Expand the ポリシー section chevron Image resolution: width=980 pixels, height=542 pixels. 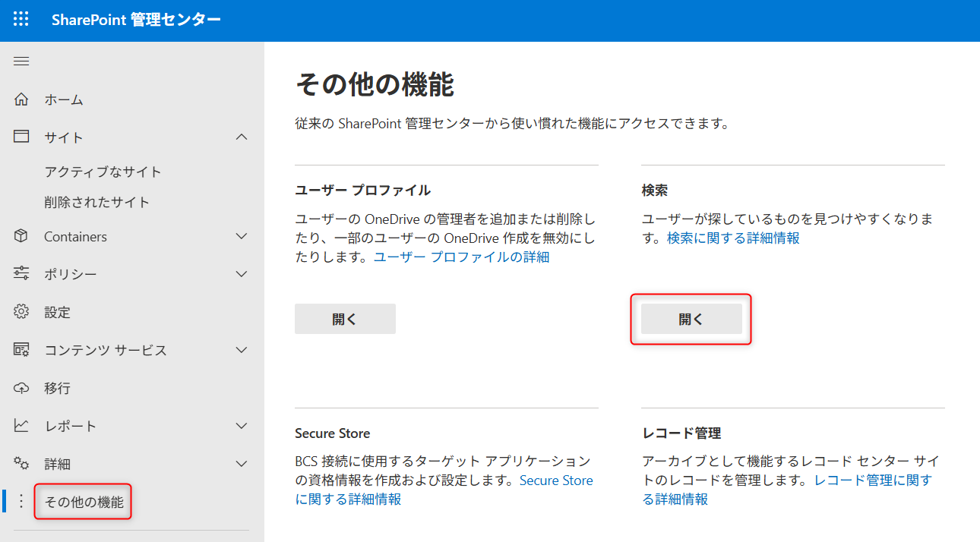(242, 274)
